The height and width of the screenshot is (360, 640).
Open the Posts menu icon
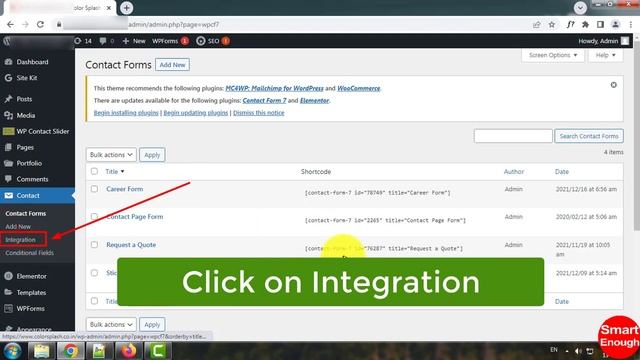pos(8,99)
